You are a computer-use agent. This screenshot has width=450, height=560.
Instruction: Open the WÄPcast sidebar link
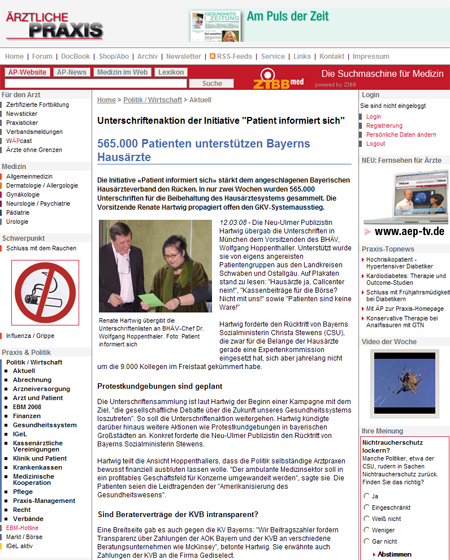[19, 141]
